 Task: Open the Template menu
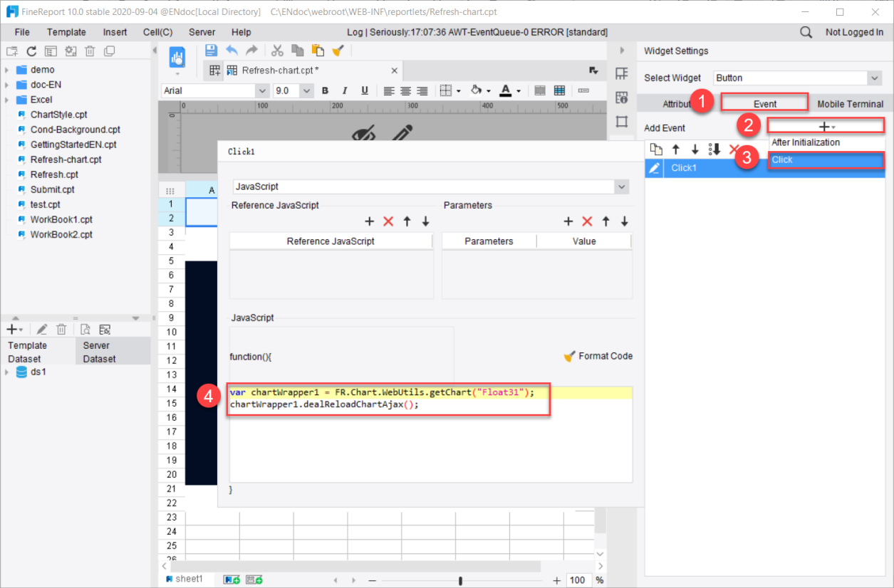pyautogui.click(x=66, y=32)
